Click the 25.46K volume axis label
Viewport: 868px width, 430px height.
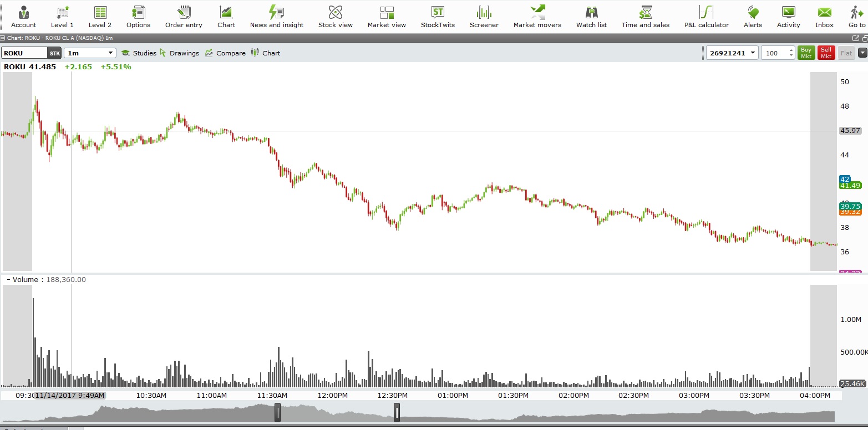point(852,383)
